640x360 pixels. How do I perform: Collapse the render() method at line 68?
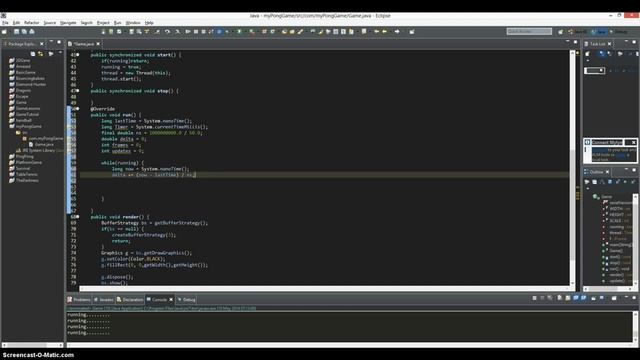coord(78,217)
